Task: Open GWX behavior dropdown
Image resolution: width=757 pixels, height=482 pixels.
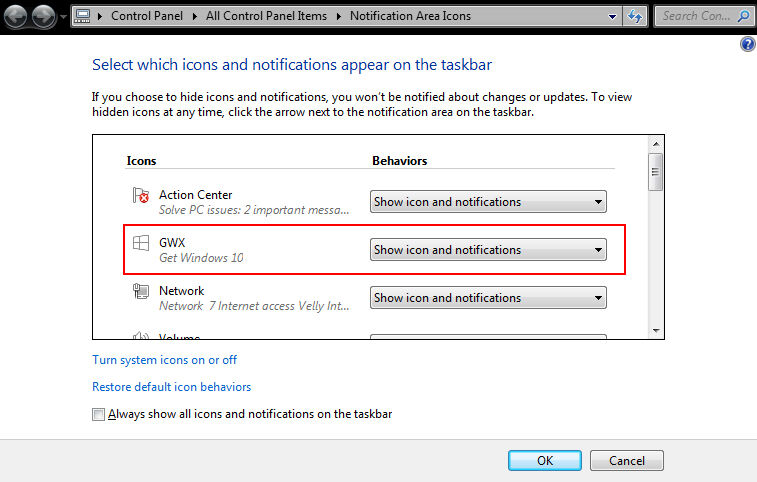Action: (488, 250)
